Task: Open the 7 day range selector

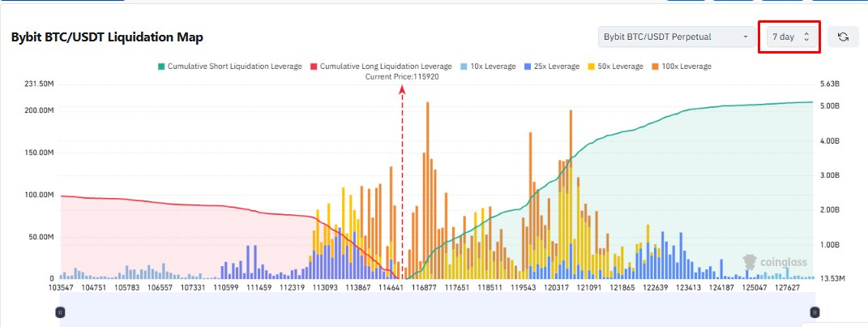Action: (790, 37)
